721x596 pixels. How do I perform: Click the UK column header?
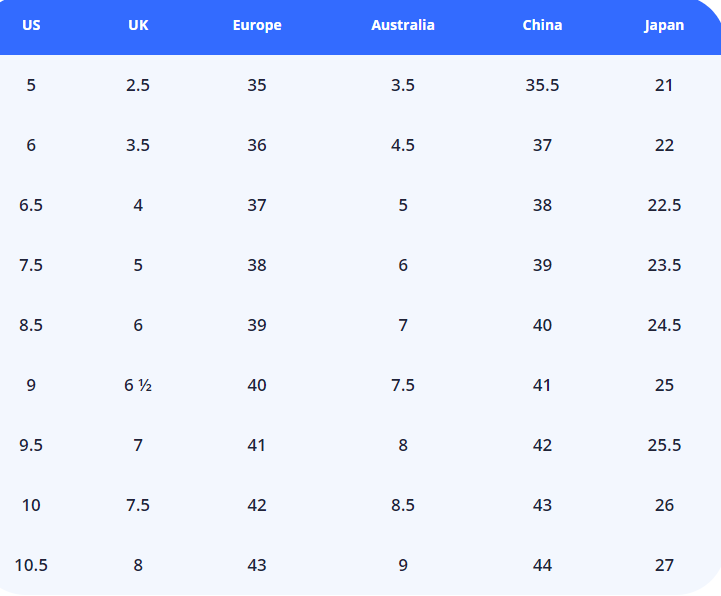pyautogui.click(x=138, y=25)
